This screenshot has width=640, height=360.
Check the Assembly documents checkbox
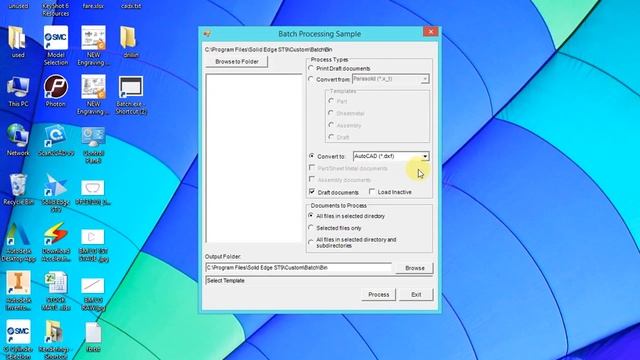click(312, 179)
